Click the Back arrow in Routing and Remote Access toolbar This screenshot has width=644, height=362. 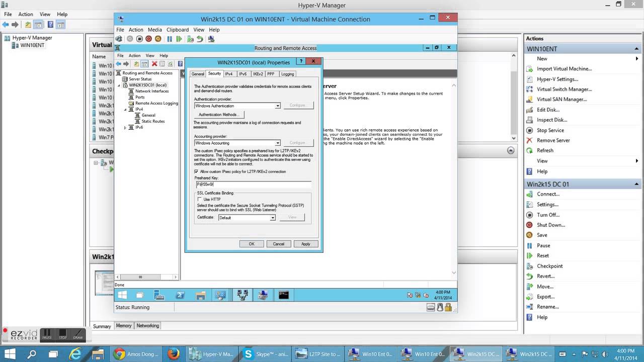tap(119, 64)
